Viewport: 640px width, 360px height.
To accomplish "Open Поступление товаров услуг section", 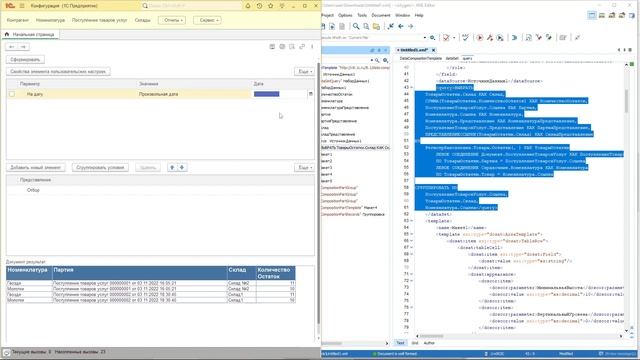I will point(99,20).
